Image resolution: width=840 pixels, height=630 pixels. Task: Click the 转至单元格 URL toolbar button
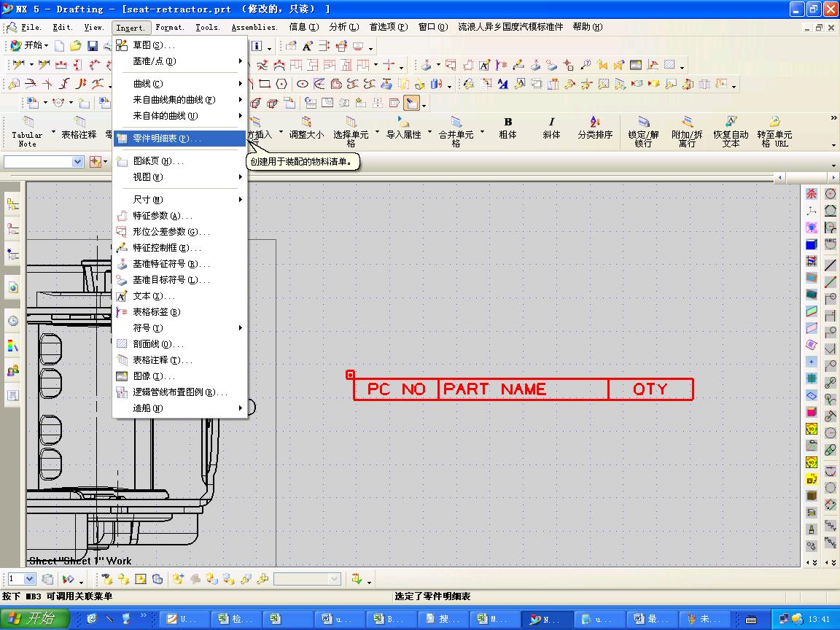[774, 132]
